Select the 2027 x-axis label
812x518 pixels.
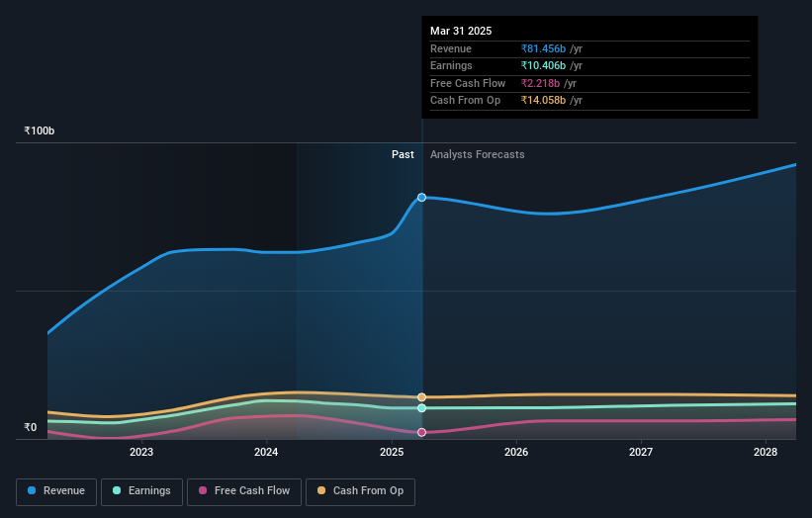click(641, 452)
